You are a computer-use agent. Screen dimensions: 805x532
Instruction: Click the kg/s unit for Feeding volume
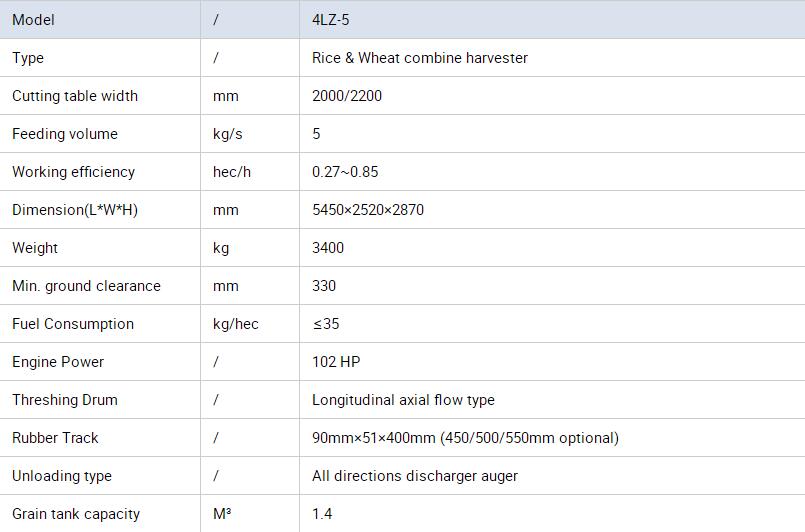pos(228,134)
